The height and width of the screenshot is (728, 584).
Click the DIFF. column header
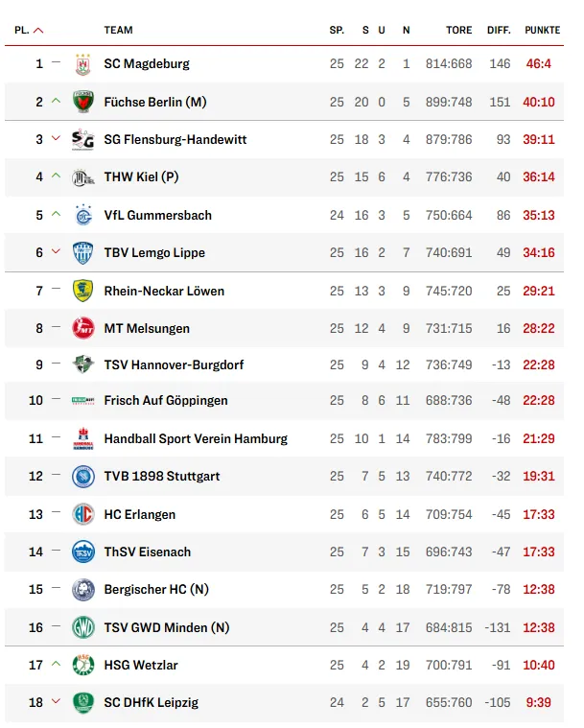click(499, 31)
